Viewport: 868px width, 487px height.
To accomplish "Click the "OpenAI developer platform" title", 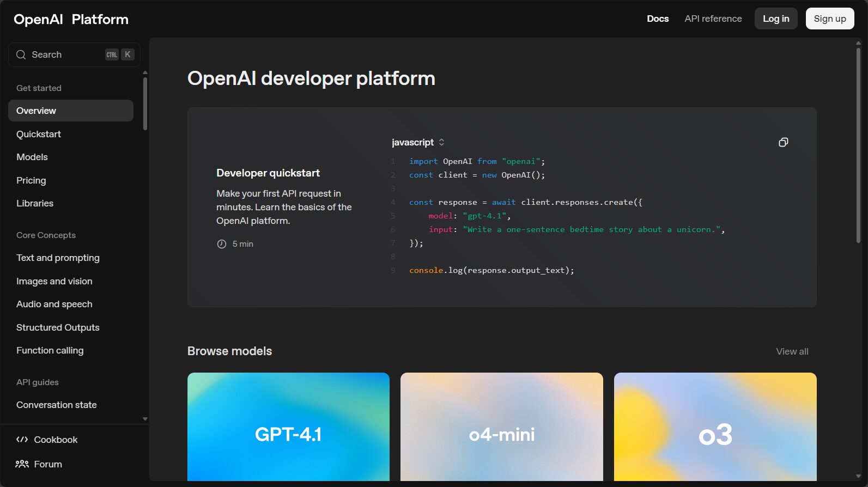I will (311, 78).
